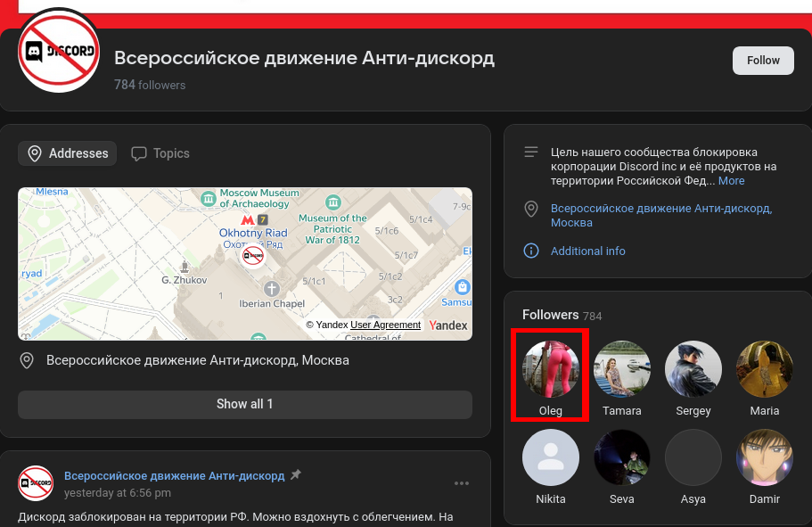Screen dimensions: 812x527
Task: Click the name Tamara under the avatar
Action: [x=621, y=411]
